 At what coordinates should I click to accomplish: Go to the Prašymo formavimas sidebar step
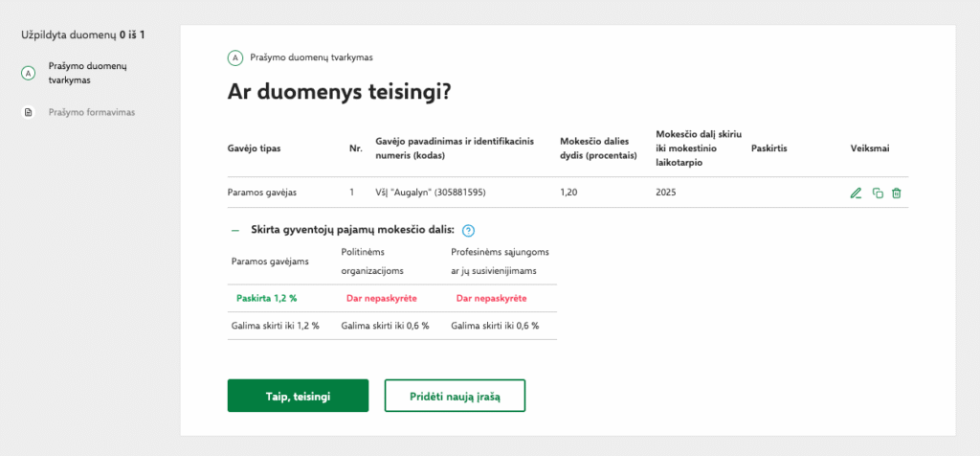tap(92, 112)
